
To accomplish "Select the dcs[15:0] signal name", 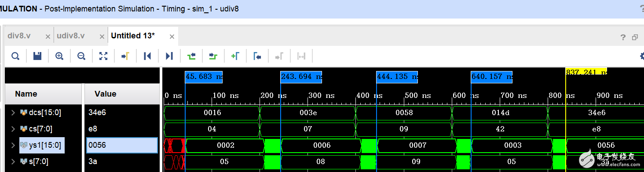I will pyautogui.click(x=45, y=112).
